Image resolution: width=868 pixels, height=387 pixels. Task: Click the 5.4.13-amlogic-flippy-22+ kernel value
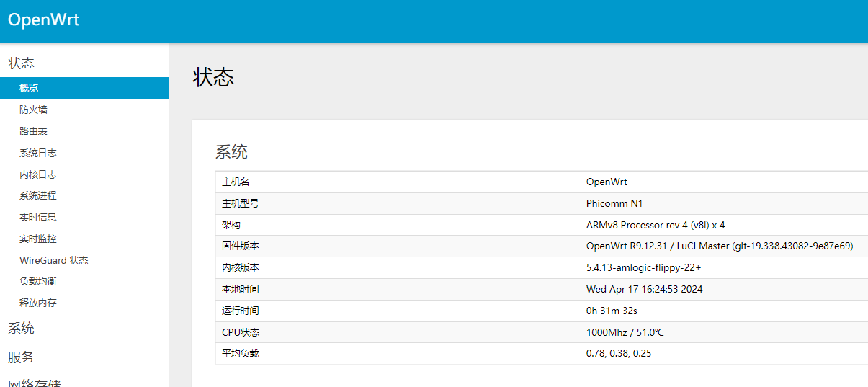644,267
